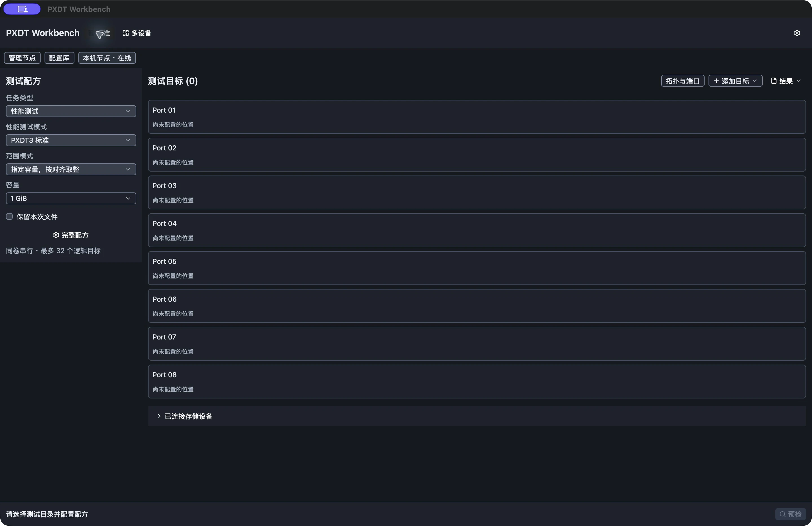Click the 预检 precheck button

pyautogui.click(x=791, y=514)
